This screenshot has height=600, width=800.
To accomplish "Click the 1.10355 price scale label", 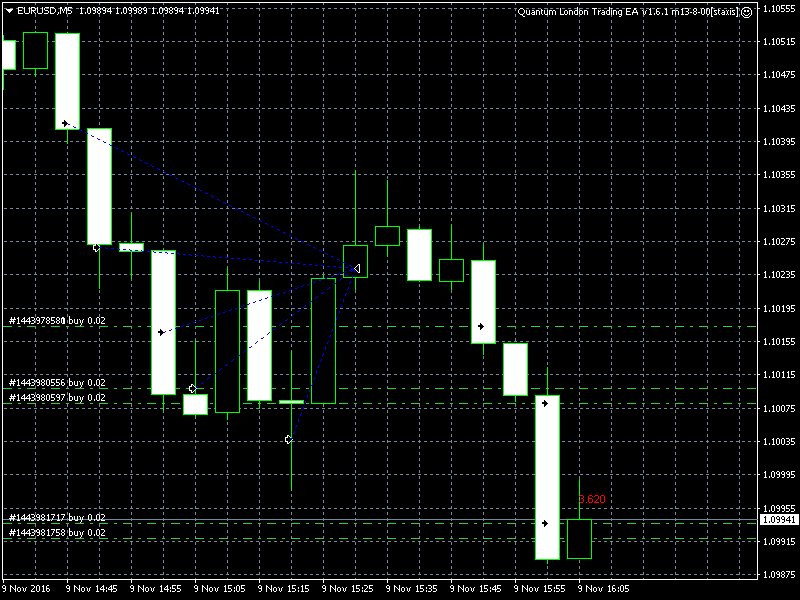I will point(779,174).
